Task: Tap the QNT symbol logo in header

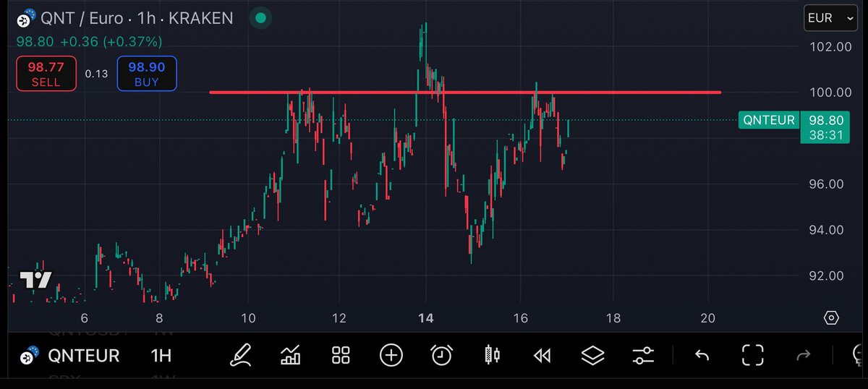Action: pyautogui.click(x=27, y=17)
